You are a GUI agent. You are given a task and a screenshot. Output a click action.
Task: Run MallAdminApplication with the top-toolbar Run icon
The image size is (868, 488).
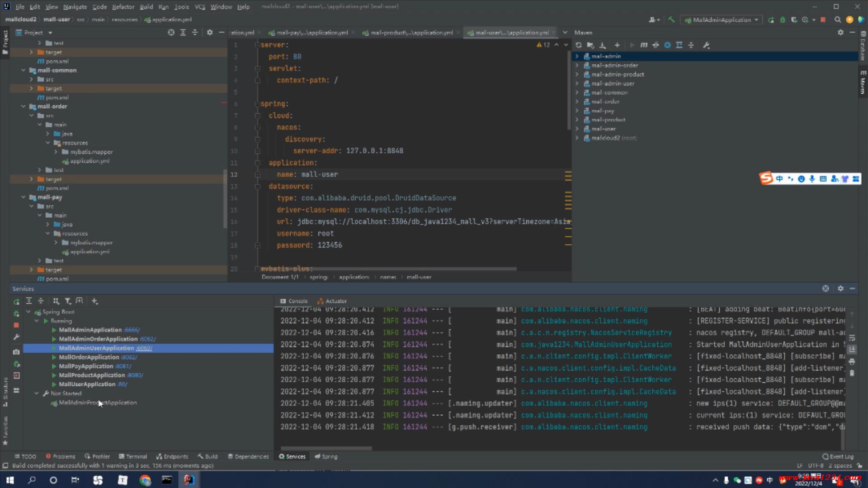(771, 20)
